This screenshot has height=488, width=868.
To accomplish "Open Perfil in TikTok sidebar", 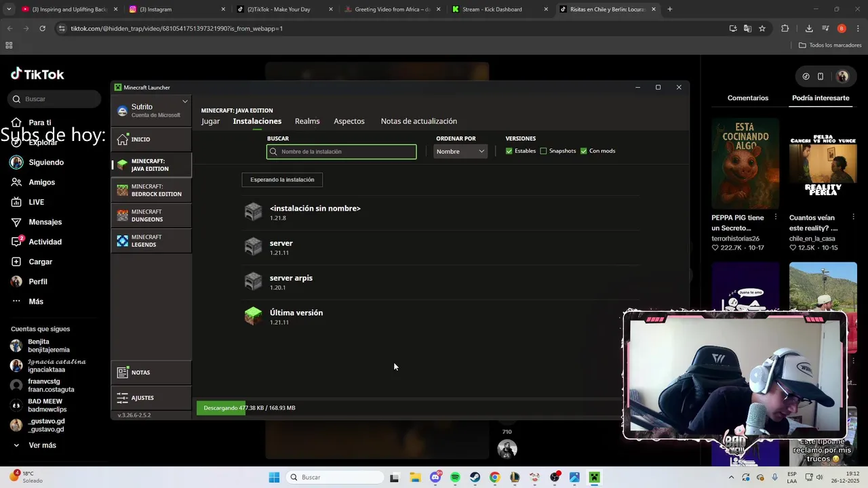I will (x=29, y=281).
